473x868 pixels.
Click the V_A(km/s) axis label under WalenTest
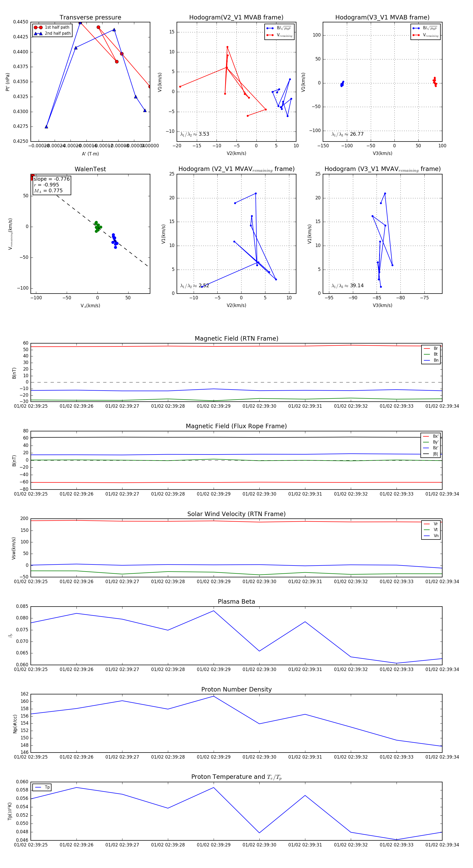90,306
